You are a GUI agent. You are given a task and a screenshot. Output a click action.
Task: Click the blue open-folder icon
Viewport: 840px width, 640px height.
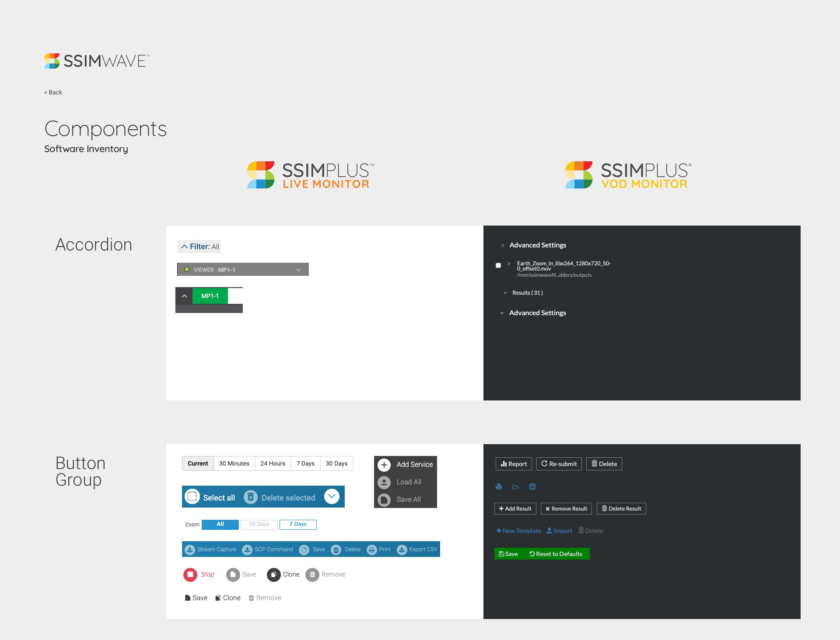[x=515, y=487]
